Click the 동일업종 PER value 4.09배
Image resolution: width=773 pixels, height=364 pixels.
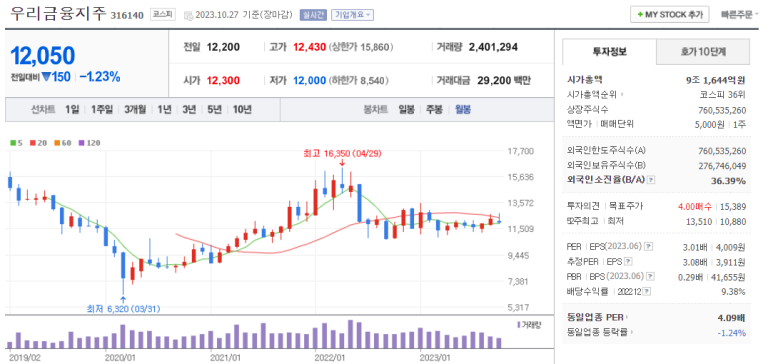coord(732,317)
